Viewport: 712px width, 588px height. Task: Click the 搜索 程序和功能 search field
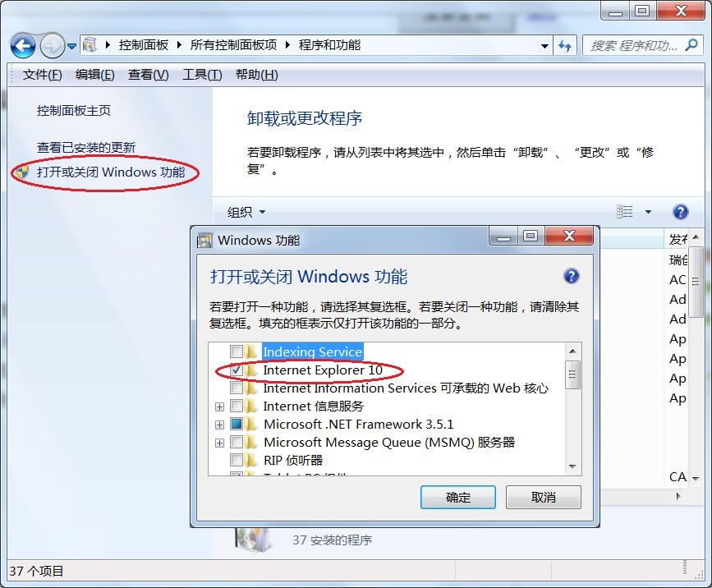(x=633, y=45)
